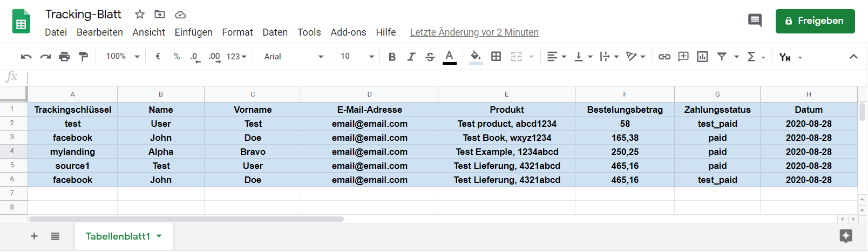The width and height of the screenshot is (868, 252).
Task: Click the green Freigeben button
Action: pyautogui.click(x=815, y=21)
